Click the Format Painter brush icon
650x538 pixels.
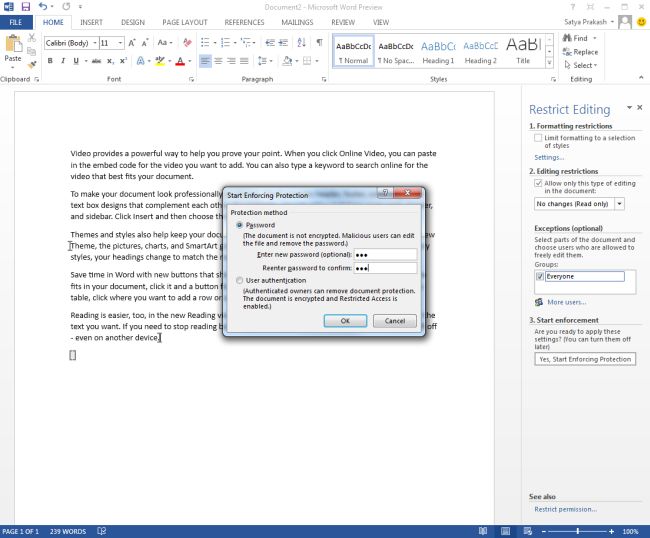coord(32,64)
